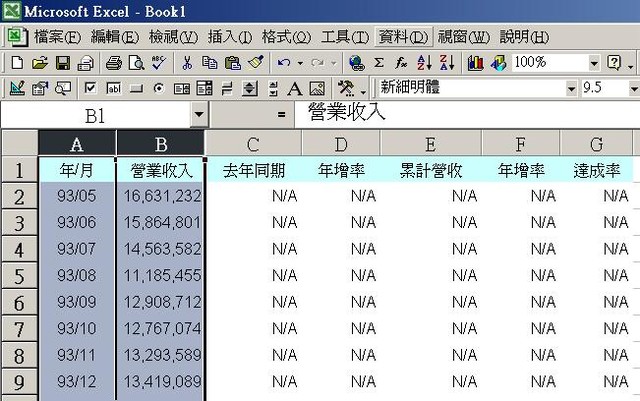Open the 說明(H) menu
Screen dimensions: 640x401
(524, 37)
